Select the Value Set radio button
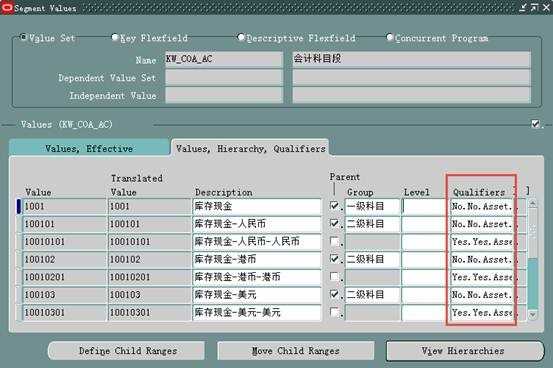553x368 pixels. pyautogui.click(x=23, y=37)
